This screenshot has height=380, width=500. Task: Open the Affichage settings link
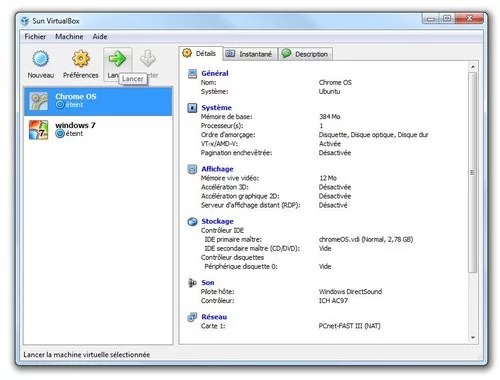pos(217,169)
